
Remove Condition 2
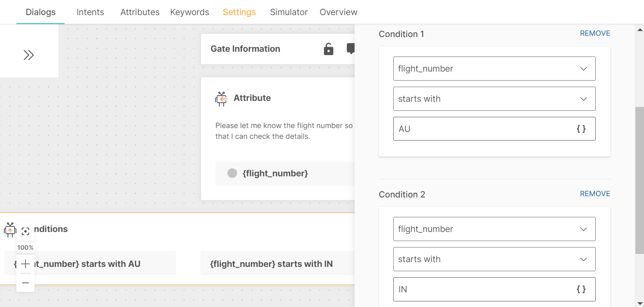point(595,194)
